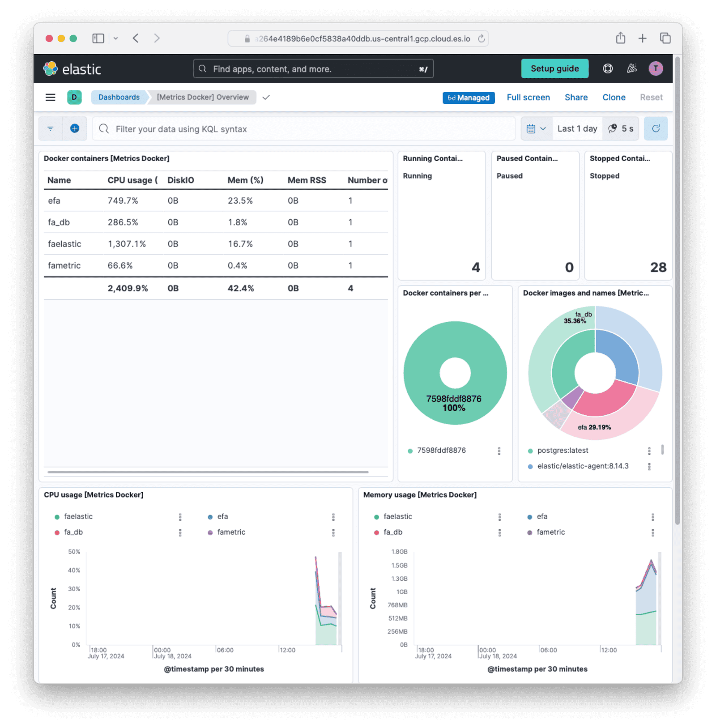Click the D space avatar icon

click(74, 97)
